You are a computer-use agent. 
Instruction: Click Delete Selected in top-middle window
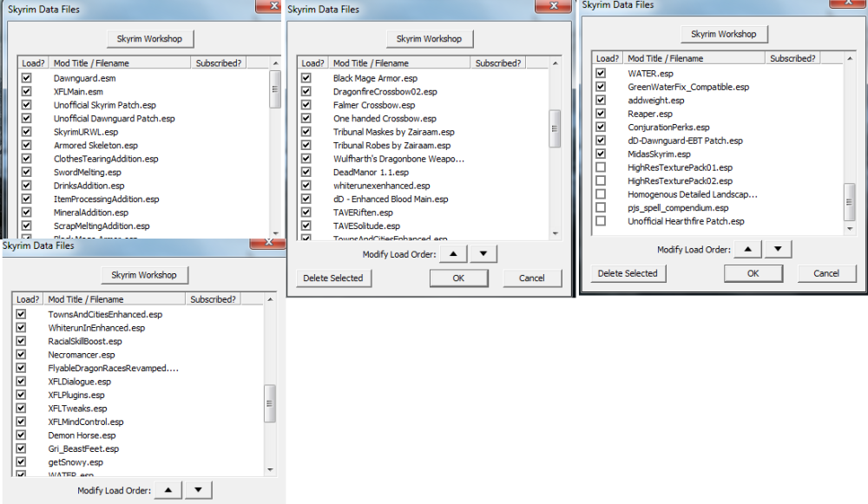pyautogui.click(x=333, y=278)
